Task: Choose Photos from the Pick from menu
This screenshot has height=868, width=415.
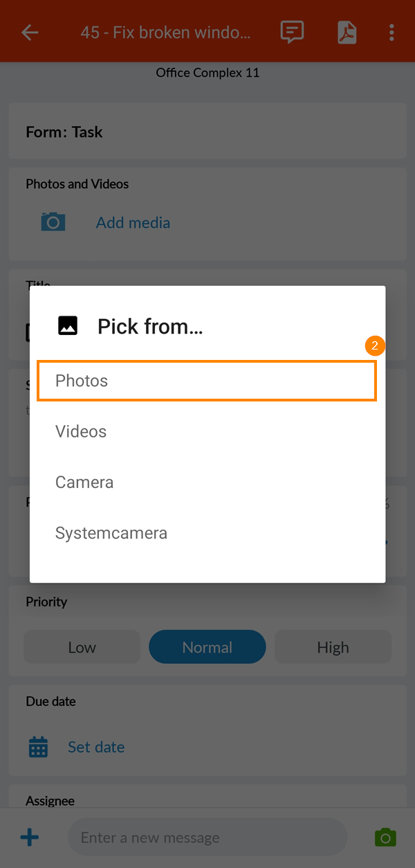Action: pos(81,381)
